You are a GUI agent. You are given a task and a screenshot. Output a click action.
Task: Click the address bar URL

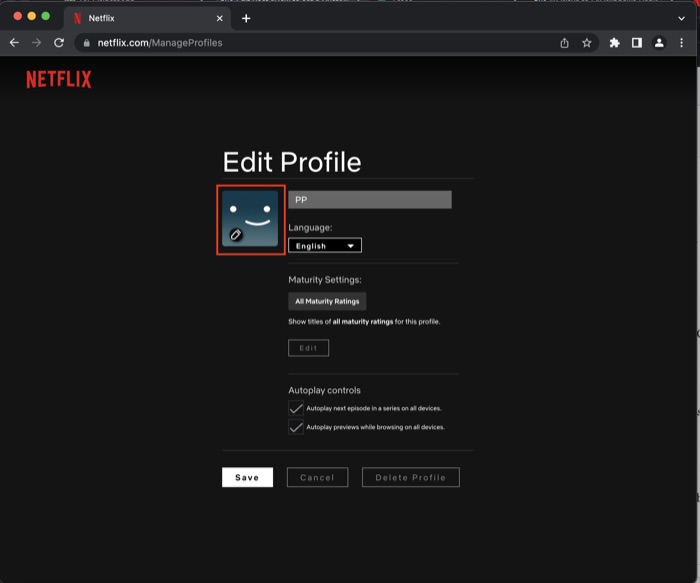(160, 43)
